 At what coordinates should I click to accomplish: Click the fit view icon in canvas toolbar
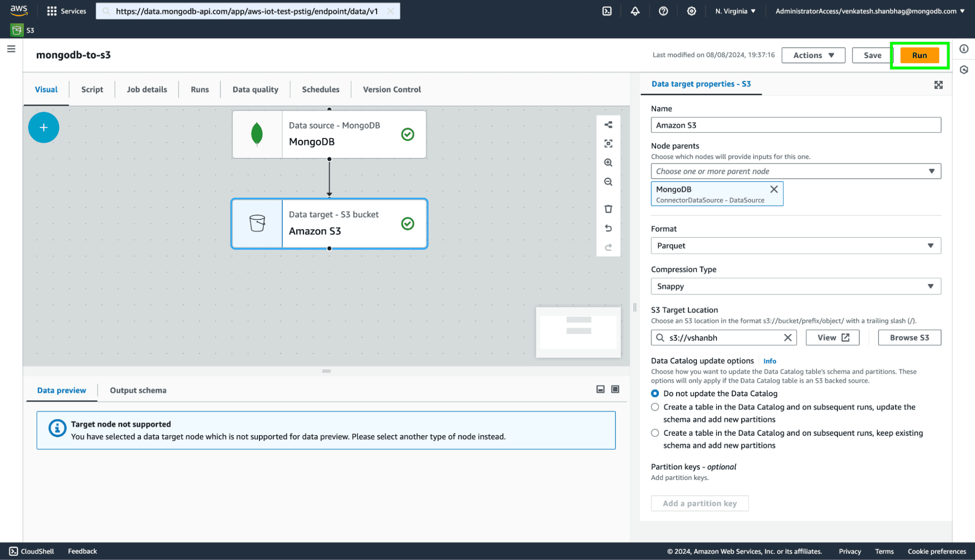click(x=608, y=144)
